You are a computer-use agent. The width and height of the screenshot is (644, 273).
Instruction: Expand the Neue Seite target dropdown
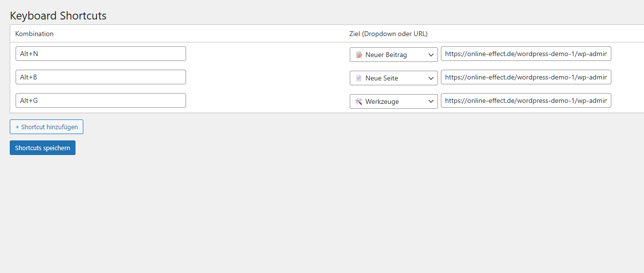pos(394,78)
